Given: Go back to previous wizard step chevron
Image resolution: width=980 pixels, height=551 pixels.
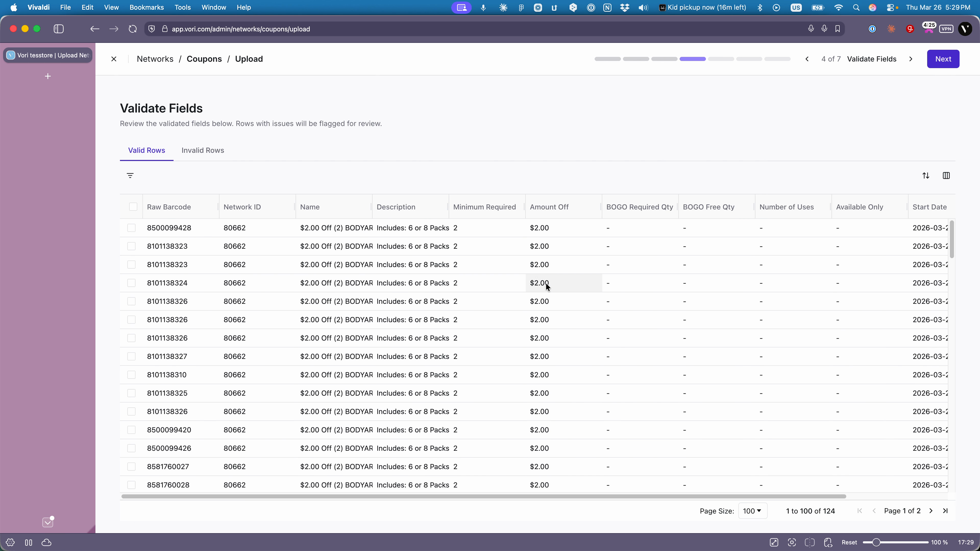Looking at the screenshot, I should [x=807, y=59].
